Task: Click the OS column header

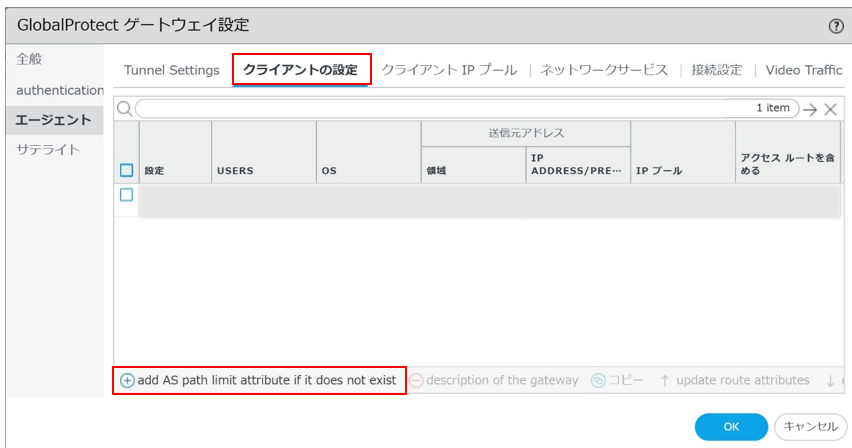Action: click(x=368, y=152)
